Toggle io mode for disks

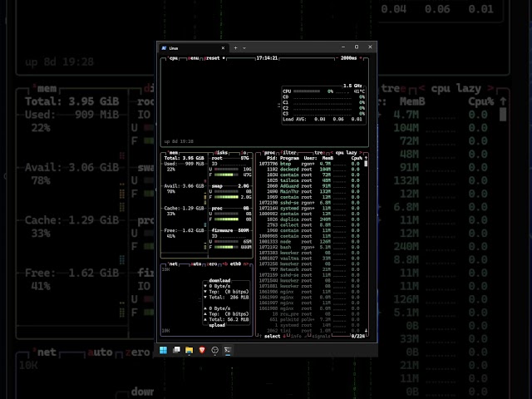coord(244,153)
